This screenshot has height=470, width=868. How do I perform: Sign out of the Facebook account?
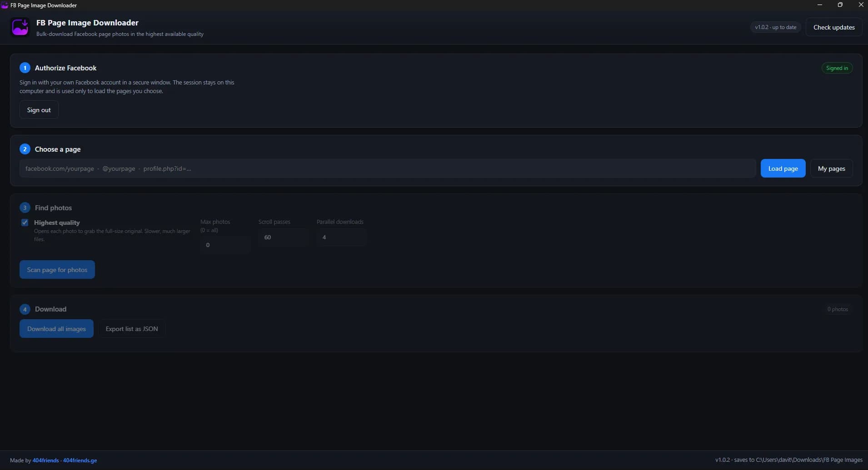(39, 110)
